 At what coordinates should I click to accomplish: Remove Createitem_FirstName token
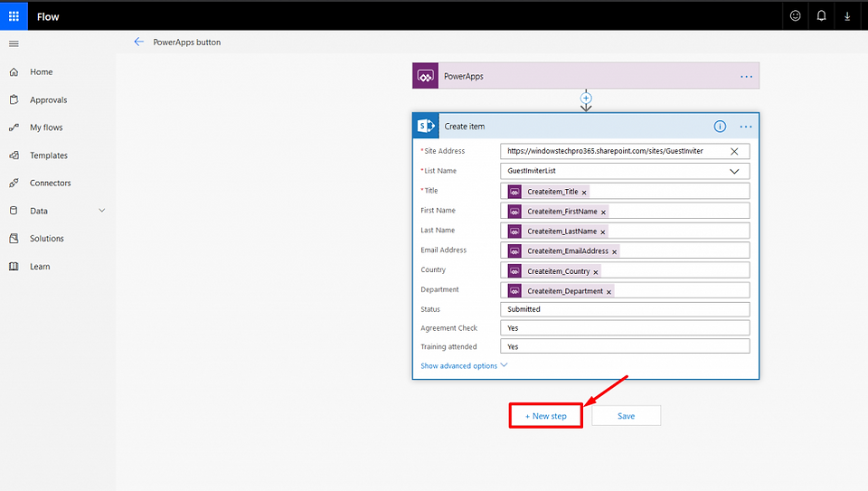603,212
